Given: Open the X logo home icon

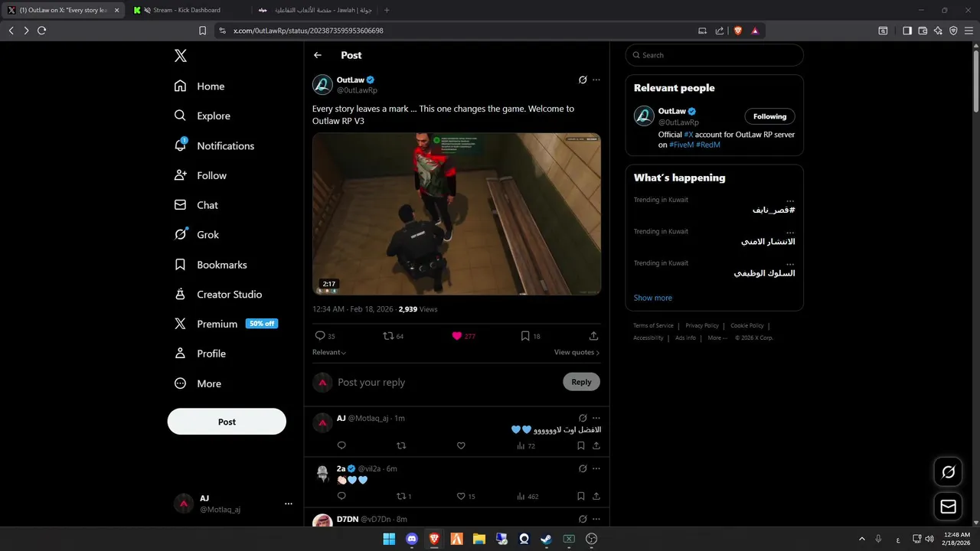Looking at the screenshot, I should pyautogui.click(x=180, y=56).
